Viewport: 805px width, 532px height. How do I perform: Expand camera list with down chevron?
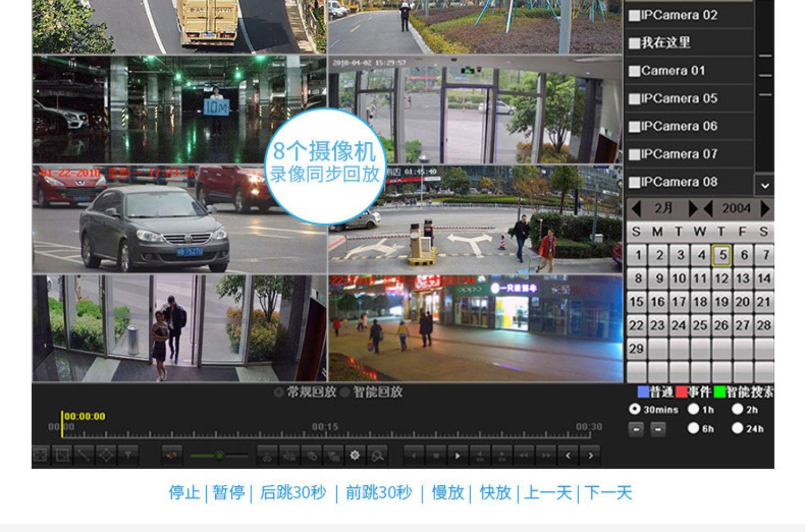click(x=764, y=185)
